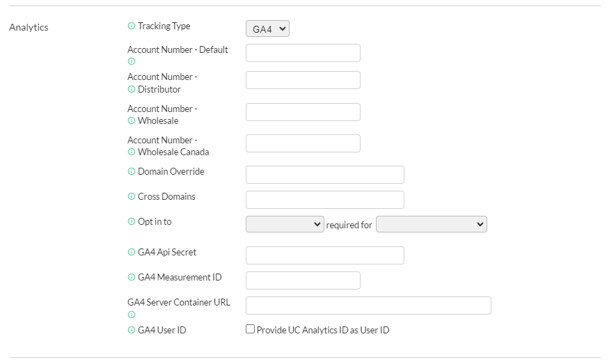Screen dimensions: 616x364
Task: Click the 'required for' text
Action: [349, 225]
